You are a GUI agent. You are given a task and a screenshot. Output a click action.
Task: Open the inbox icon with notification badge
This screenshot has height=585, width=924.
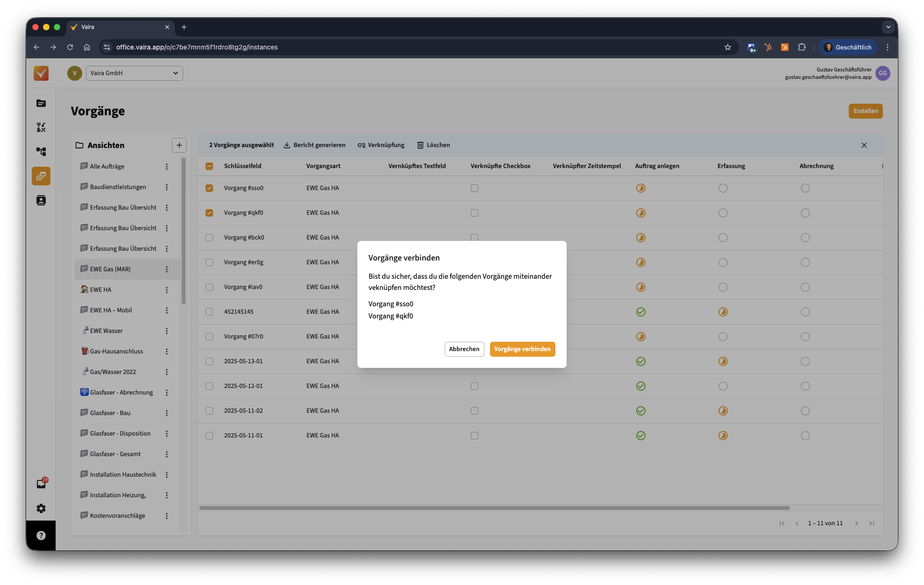41,484
